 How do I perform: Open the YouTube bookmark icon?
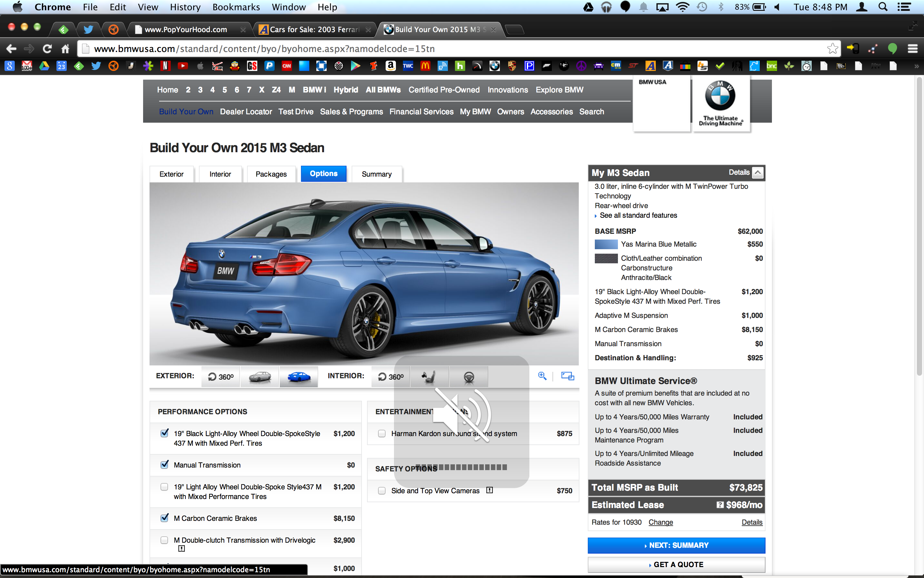point(183,66)
